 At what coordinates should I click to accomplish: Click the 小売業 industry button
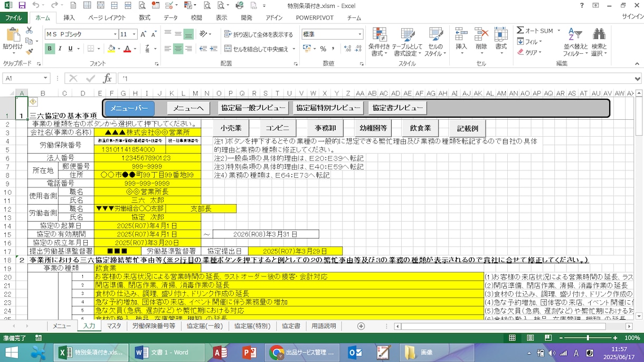pyautogui.click(x=231, y=128)
